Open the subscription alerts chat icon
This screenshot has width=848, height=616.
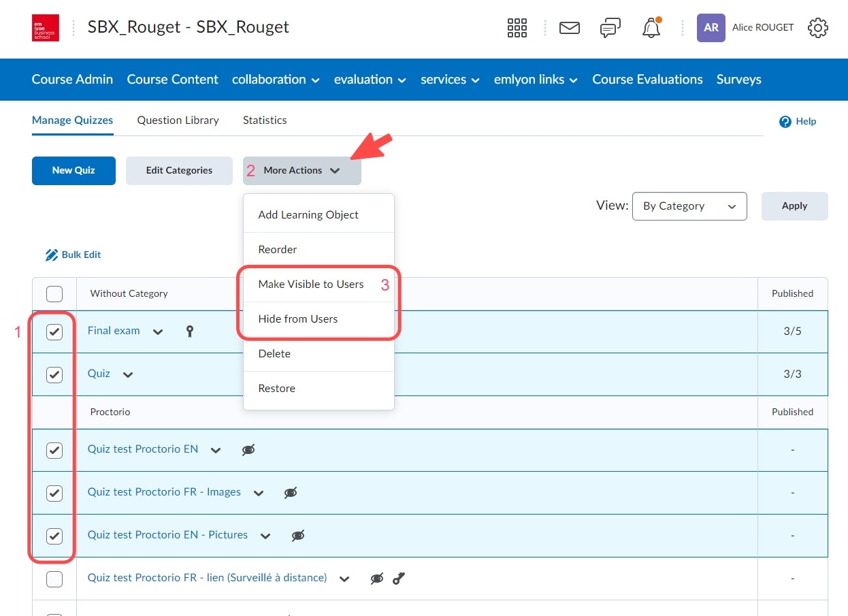[610, 28]
